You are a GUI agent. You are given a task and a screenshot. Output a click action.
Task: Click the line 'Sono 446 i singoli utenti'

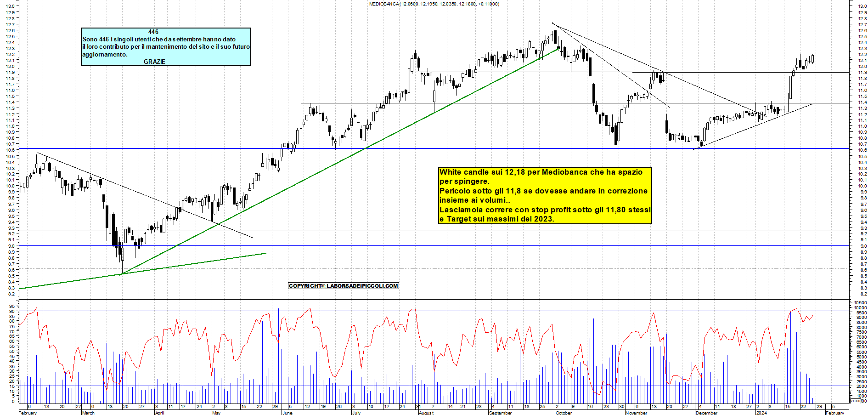coord(159,40)
